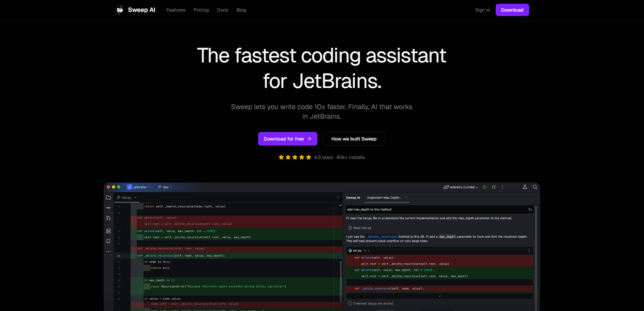
Task: Visit the Blog page
Action: (241, 10)
